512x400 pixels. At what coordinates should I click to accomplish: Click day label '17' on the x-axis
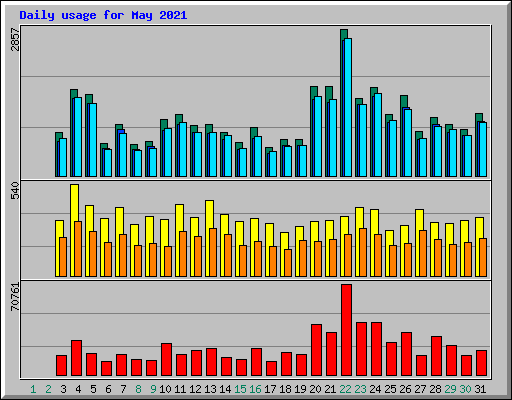click(x=270, y=389)
